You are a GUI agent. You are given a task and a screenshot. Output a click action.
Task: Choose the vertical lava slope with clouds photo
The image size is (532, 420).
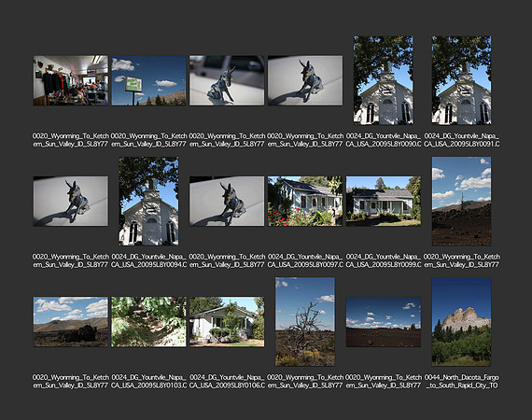461,201
